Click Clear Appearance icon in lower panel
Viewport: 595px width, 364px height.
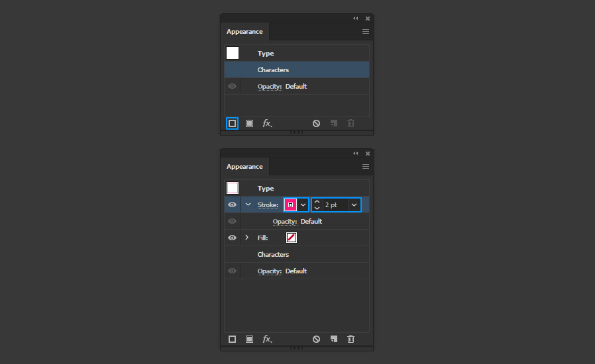(x=316, y=339)
